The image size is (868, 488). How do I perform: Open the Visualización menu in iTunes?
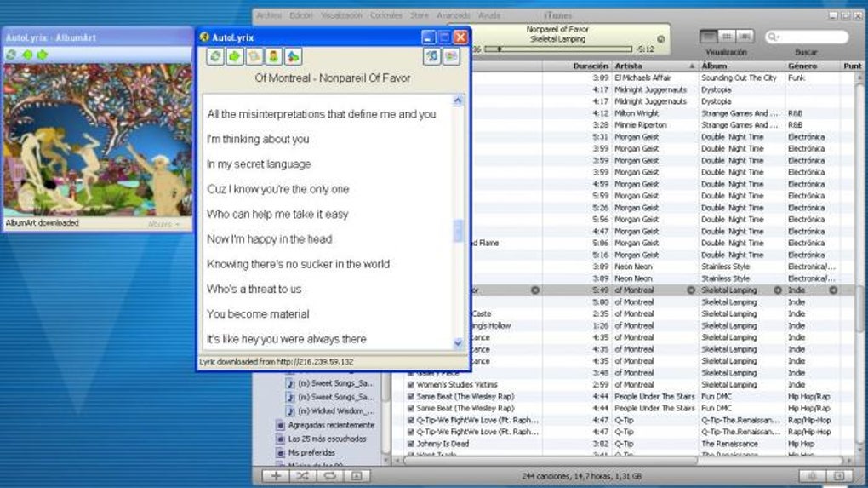(341, 15)
